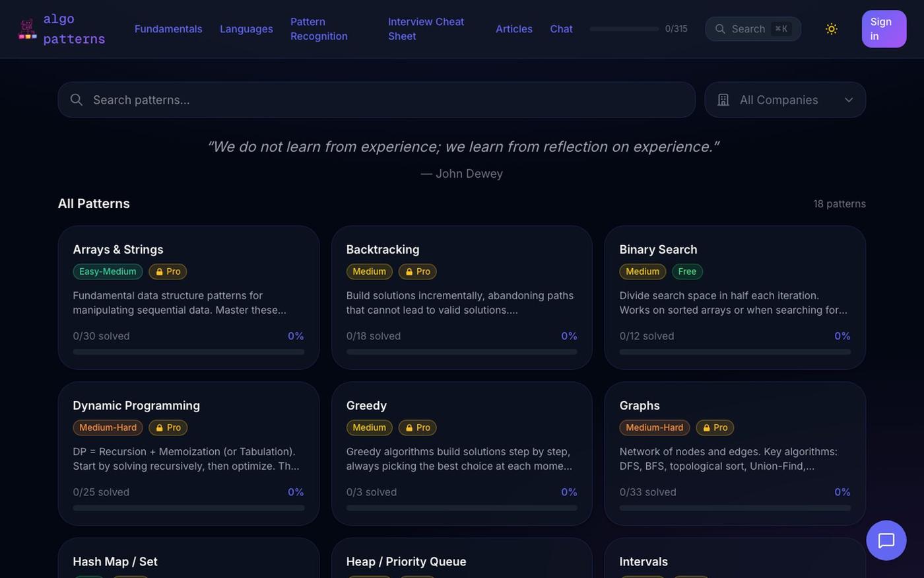Click the 0/315 progress counter
The width and height of the screenshot is (924, 578).
click(x=676, y=29)
